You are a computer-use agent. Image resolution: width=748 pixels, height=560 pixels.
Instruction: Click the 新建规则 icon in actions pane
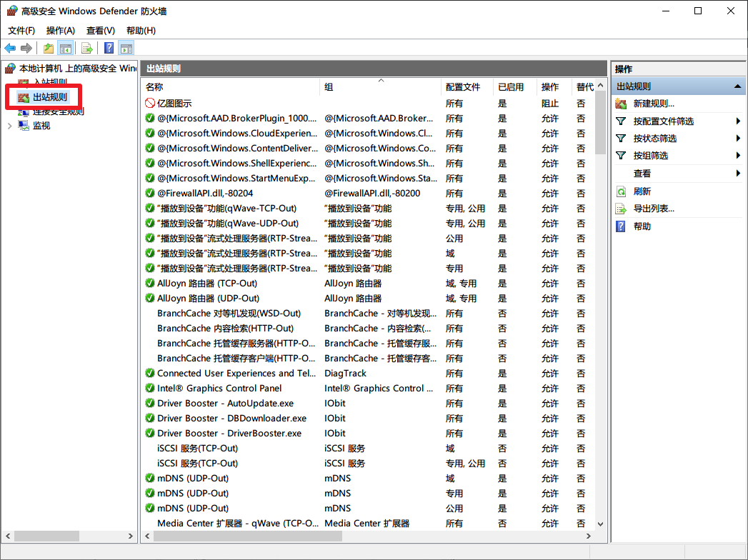pos(621,104)
